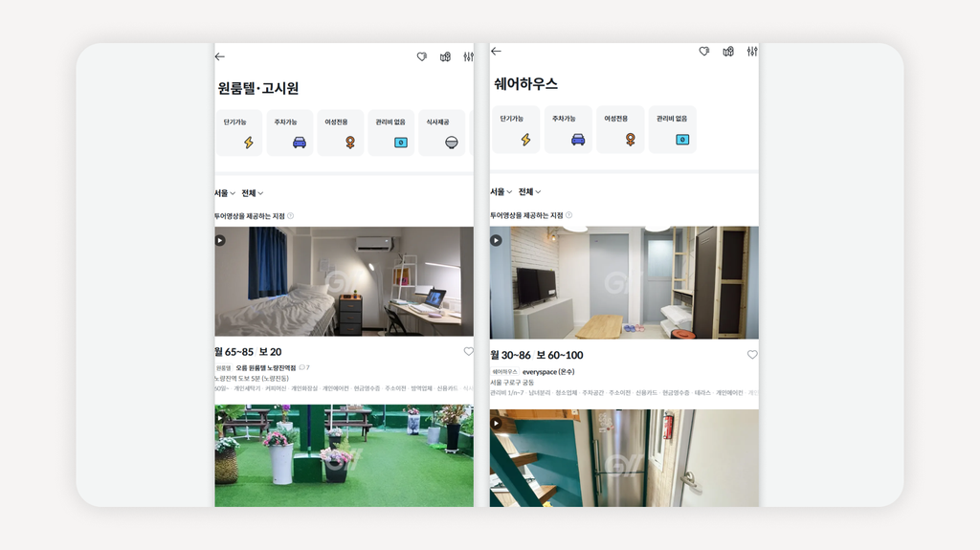Screen dimensions: 980x550
Task: Play tour video on everyspace living room photo
Action: click(x=497, y=241)
